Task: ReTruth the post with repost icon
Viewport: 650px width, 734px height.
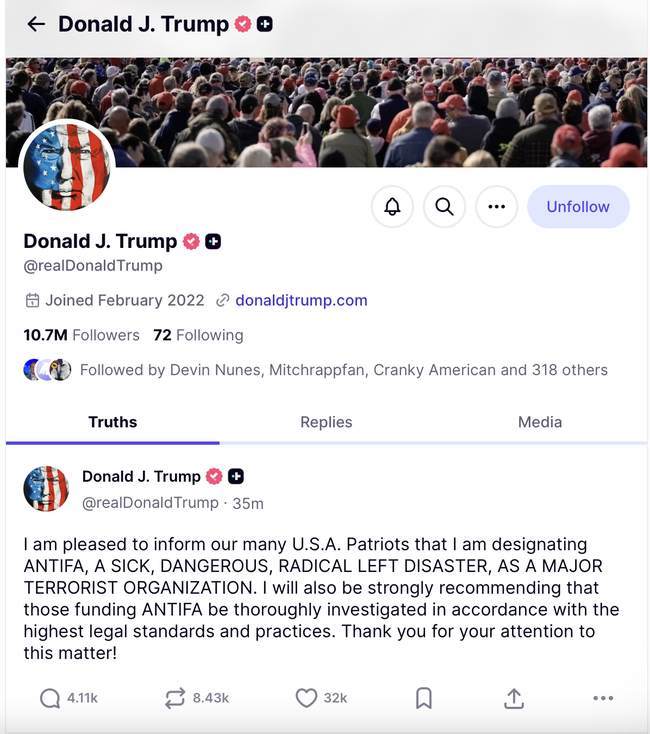Action: pyautogui.click(x=175, y=698)
